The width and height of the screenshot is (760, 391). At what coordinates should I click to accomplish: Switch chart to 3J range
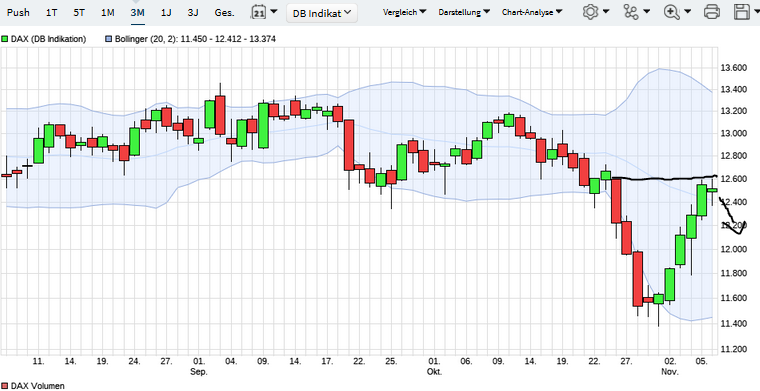[193, 13]
